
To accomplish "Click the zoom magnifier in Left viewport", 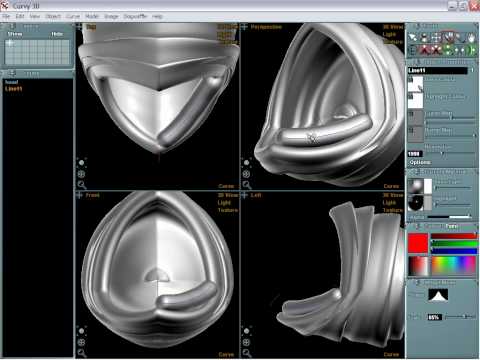I will click(247, 353).
